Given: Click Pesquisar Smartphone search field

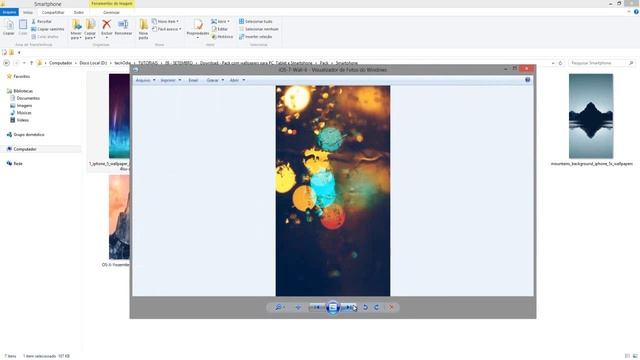Looking at the screenshot, I should click(601, 63).
